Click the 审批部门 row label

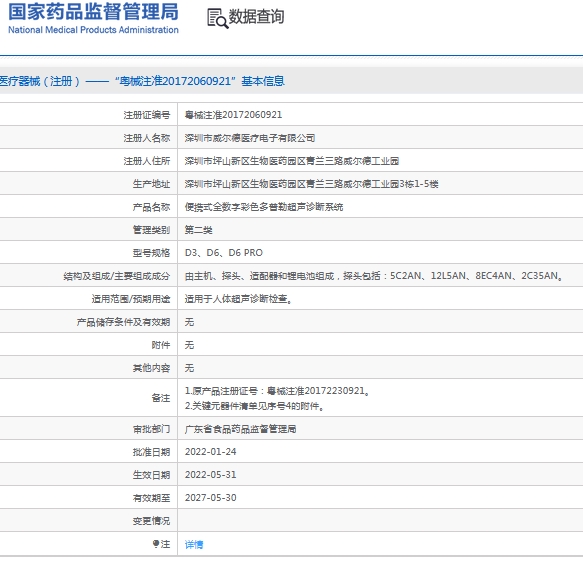[x=151, y=429]
